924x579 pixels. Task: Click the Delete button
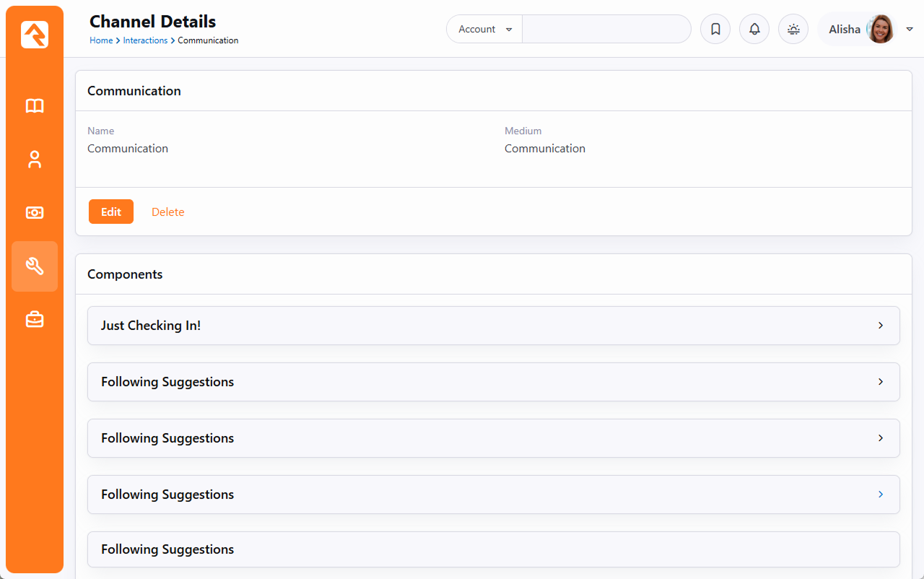click(168, 212)
